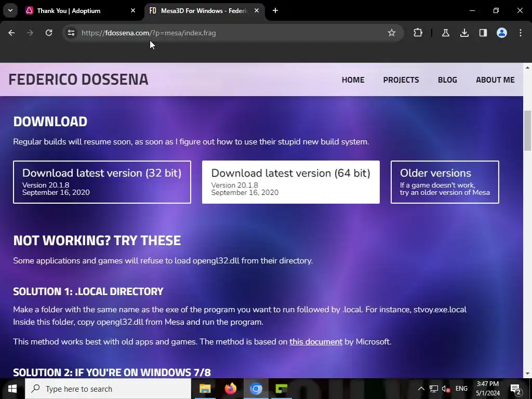Open File Explorer from the taskbar
532x399 pixels.
tap(205, 389)
